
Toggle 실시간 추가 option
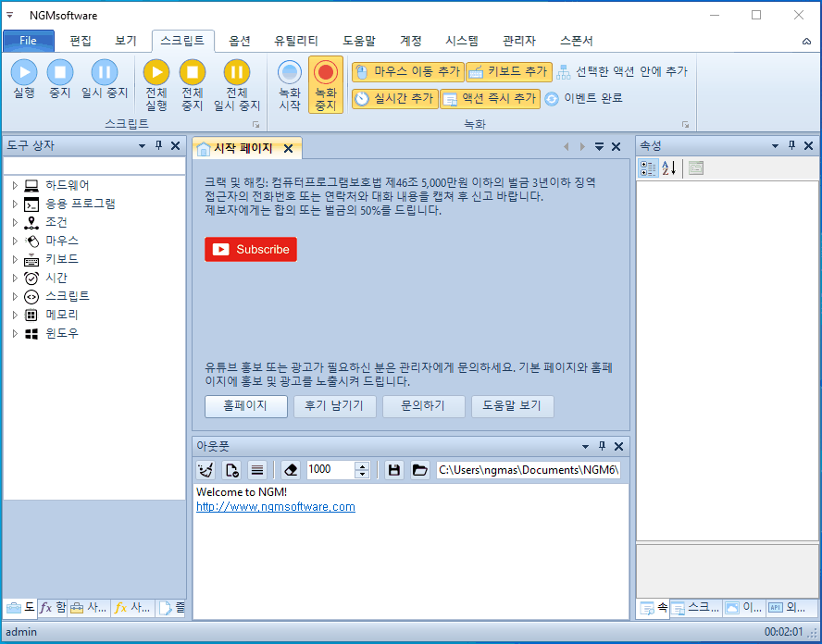click(x=394, y=98)
